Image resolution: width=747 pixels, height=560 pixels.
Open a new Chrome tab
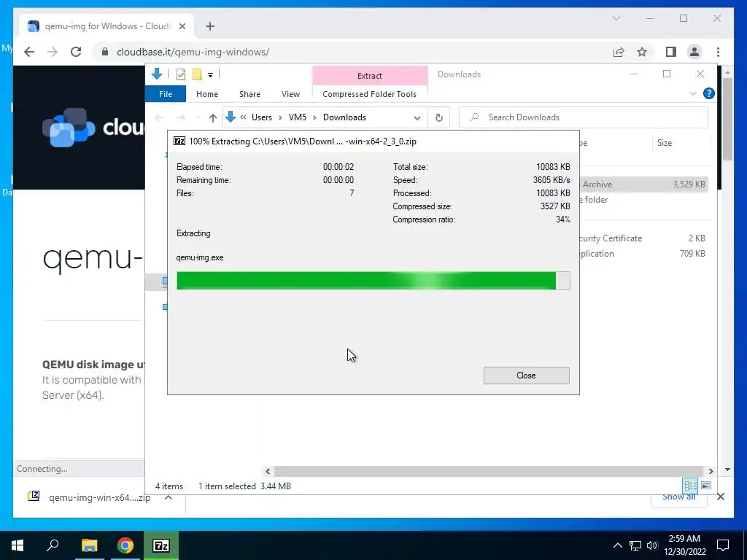tap(210, 26)
